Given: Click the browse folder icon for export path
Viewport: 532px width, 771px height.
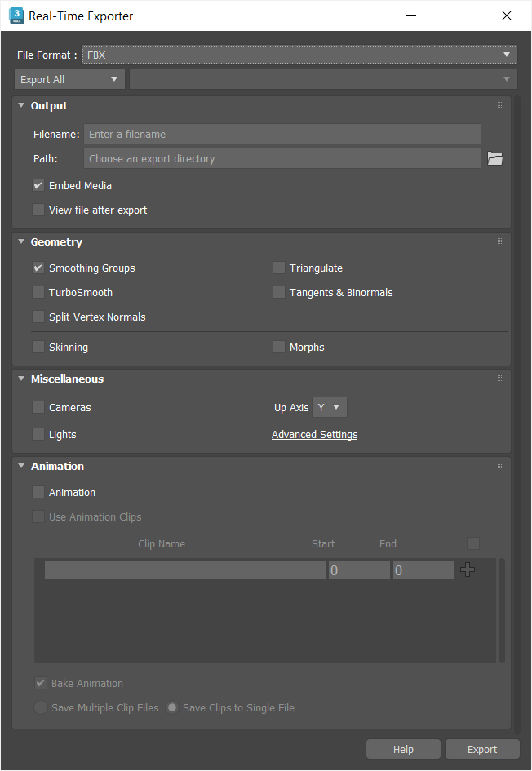Looking at the screenshot, I should 494,158.
